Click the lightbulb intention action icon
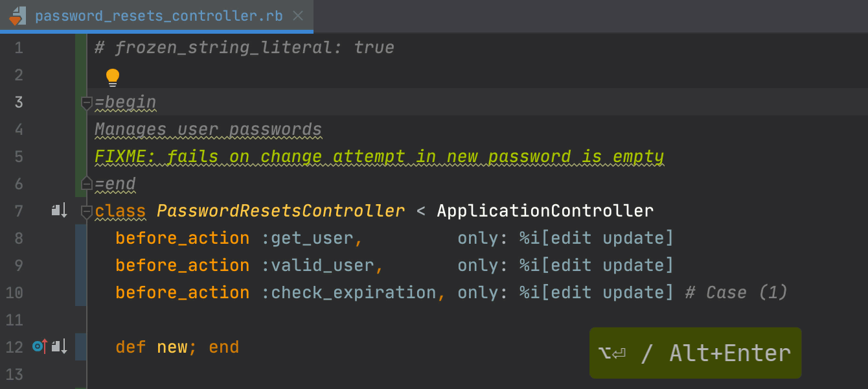 [x=113, y=77]
